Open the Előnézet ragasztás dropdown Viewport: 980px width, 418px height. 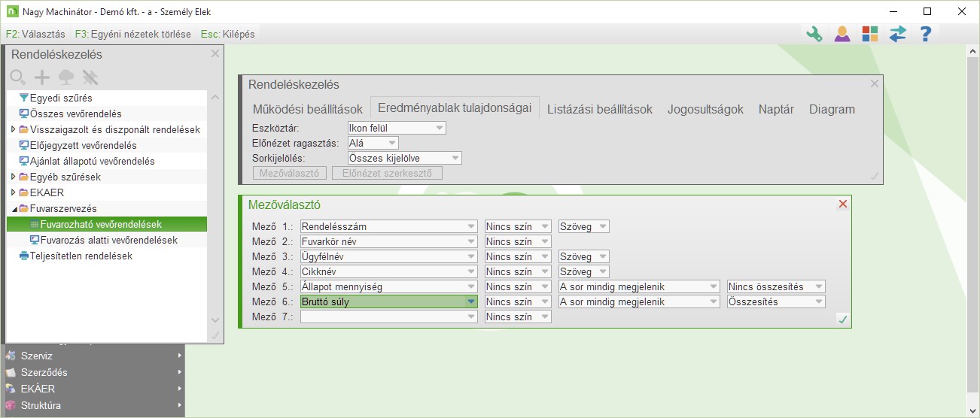[373, 143]
